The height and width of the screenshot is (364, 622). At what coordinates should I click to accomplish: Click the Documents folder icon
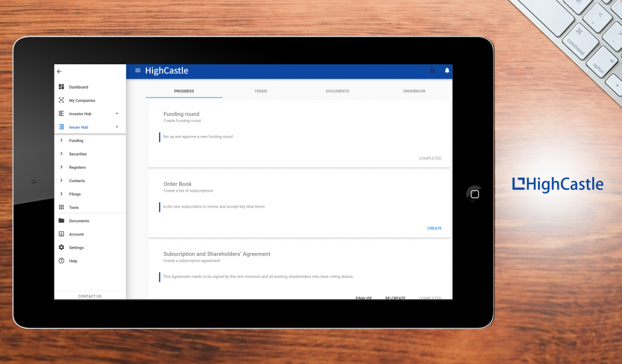[x=61, y=221]
